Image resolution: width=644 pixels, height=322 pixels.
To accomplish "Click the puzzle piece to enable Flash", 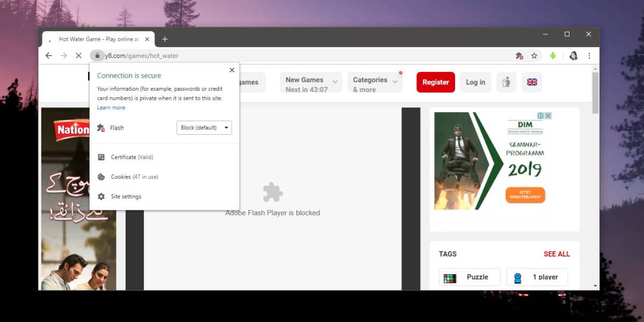I will point(273,192).
